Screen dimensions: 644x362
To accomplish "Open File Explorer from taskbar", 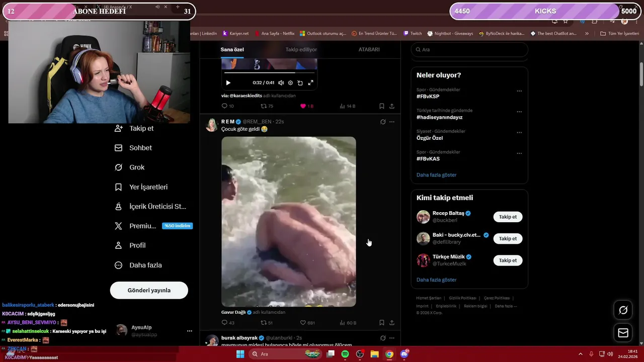I will tap(374, 354).
